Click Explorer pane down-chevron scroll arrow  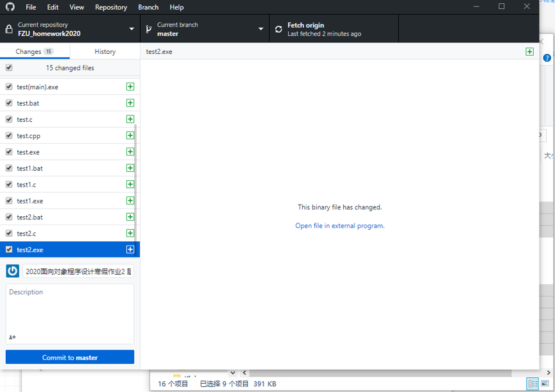(232, 373)
